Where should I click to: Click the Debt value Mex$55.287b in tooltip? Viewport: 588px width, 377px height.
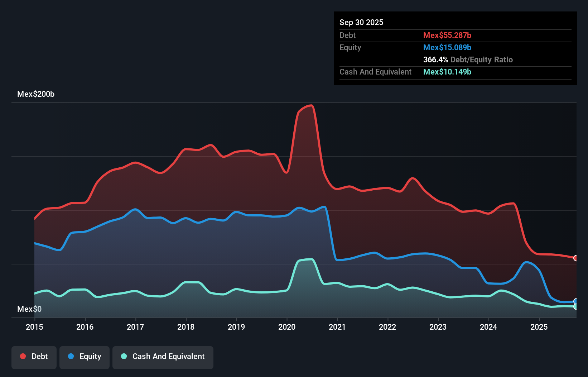click(x=447, y=35)
